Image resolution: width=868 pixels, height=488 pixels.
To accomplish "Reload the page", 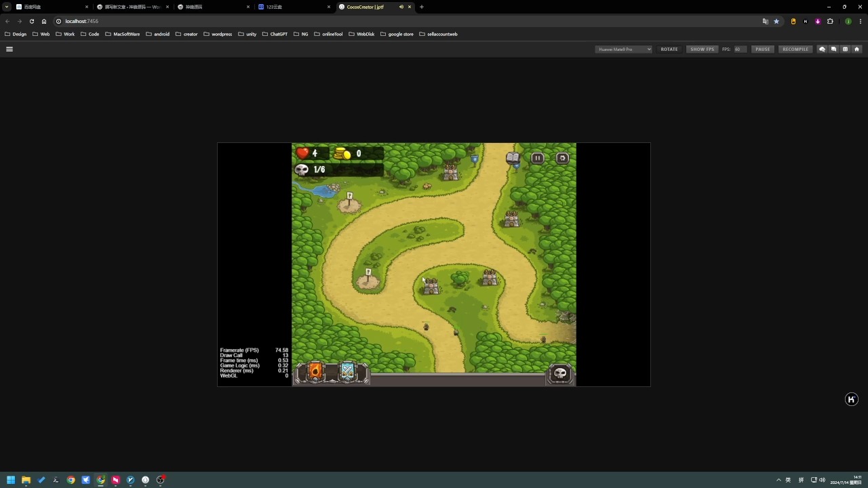I will (32, 21).
